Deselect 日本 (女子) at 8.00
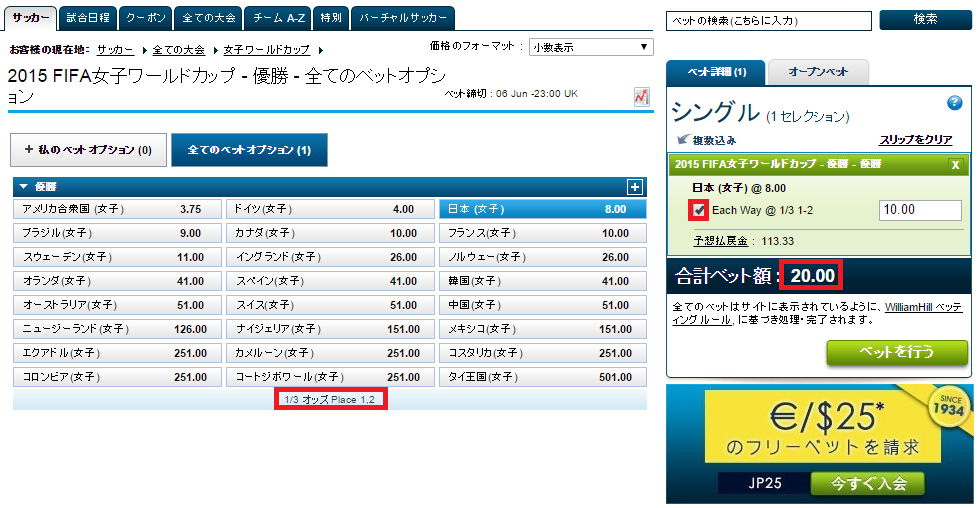 [543, 209]
